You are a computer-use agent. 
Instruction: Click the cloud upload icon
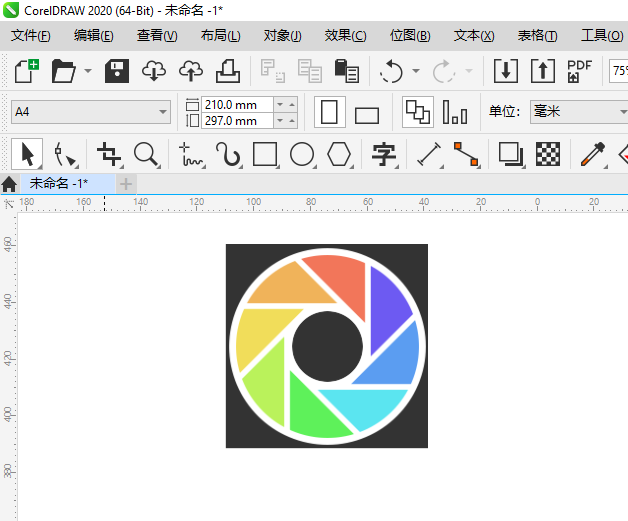pyautogui.click(x=191, y=71)
